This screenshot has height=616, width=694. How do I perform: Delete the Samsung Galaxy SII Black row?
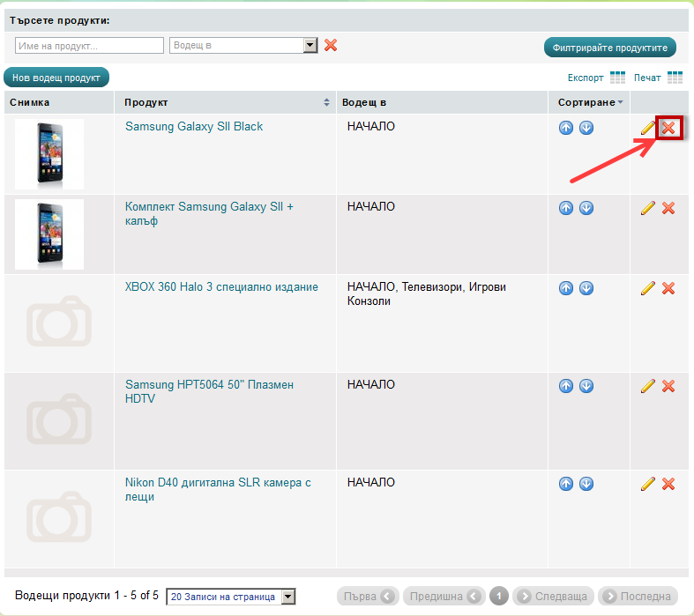(668, 128)
